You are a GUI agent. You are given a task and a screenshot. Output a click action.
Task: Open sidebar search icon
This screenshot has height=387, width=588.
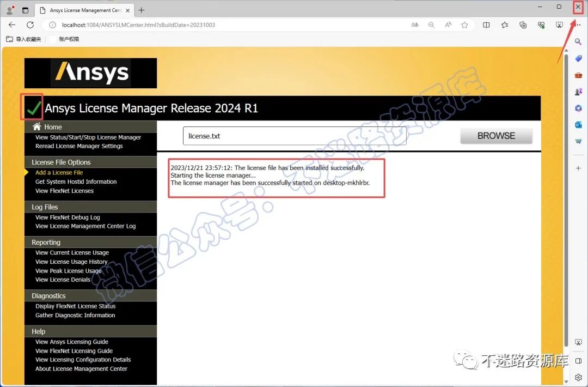pos(578,41)
